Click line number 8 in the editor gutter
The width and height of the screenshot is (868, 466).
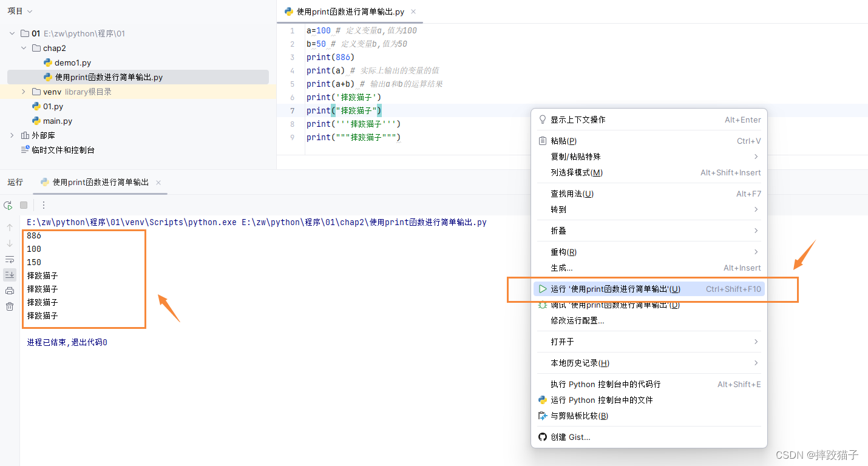click(293, 124)
